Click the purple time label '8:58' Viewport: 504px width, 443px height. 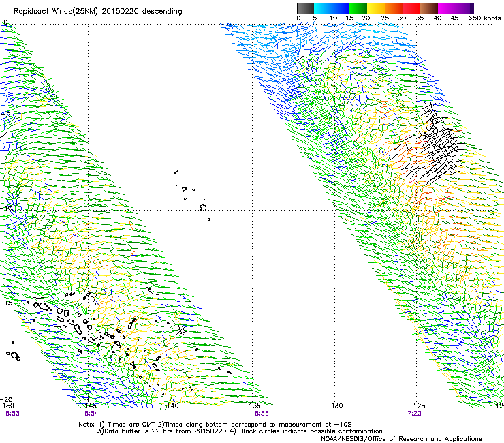click(262, 414)
